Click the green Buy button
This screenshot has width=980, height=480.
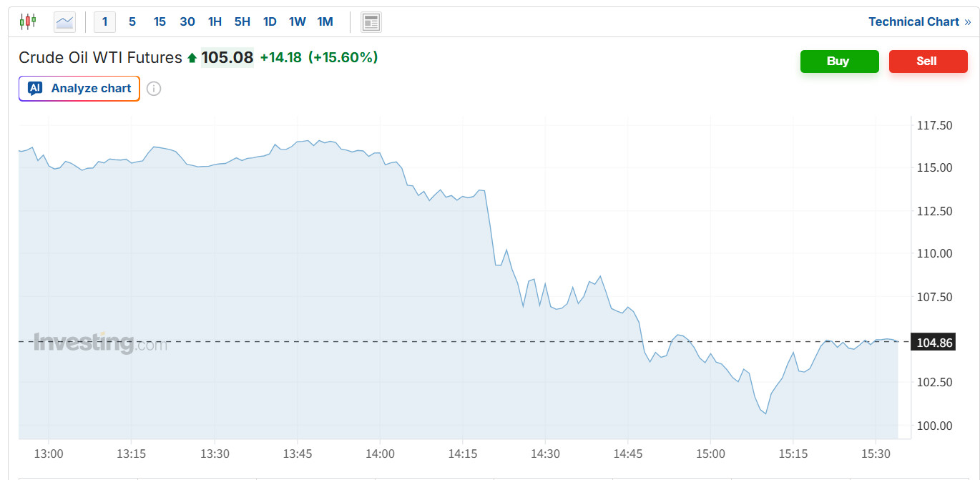click(x=839, y=62)
